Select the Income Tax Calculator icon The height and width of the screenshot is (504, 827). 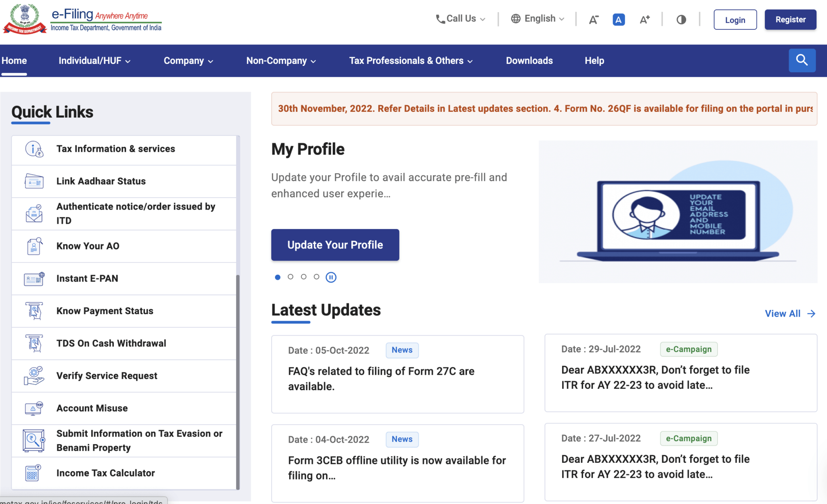click(x=32, y=473)
